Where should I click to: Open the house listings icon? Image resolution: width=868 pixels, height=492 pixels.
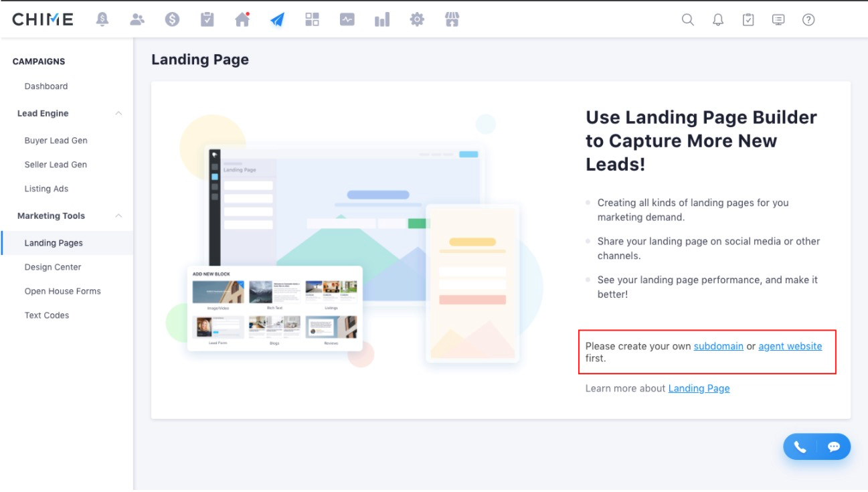[x=242, y=19]
